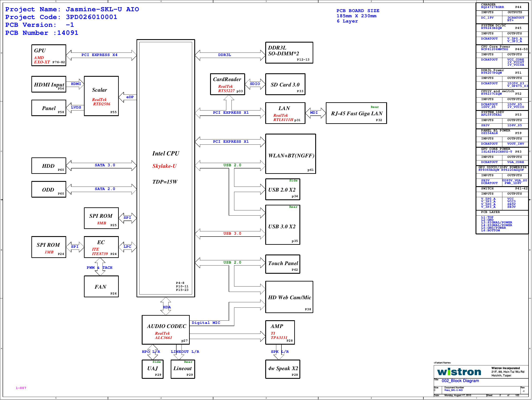This screenshot has width=532, height=400.
Task: Click the VGA_CORE output text
Action: coord(515,162)
